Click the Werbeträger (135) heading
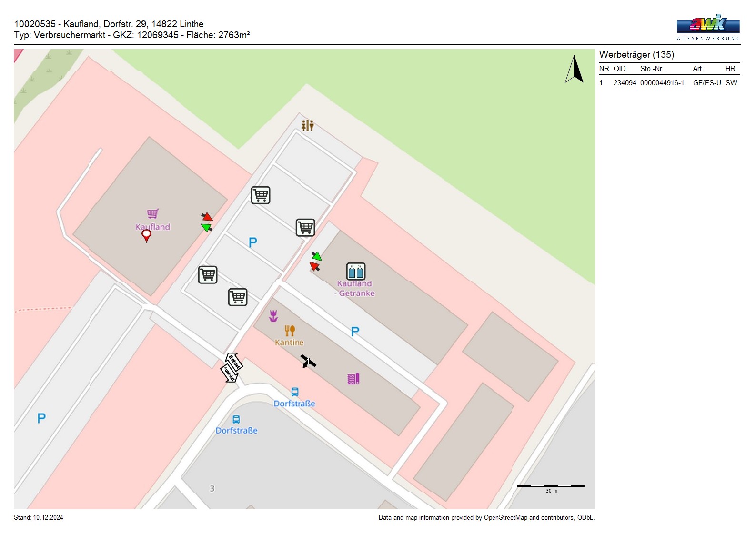 pyautogui.click(x=636, y=55)
